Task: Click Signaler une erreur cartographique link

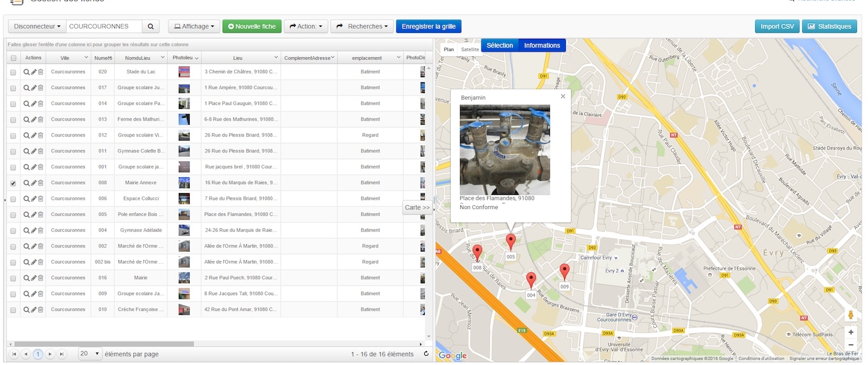Action: tap(824, 359)
